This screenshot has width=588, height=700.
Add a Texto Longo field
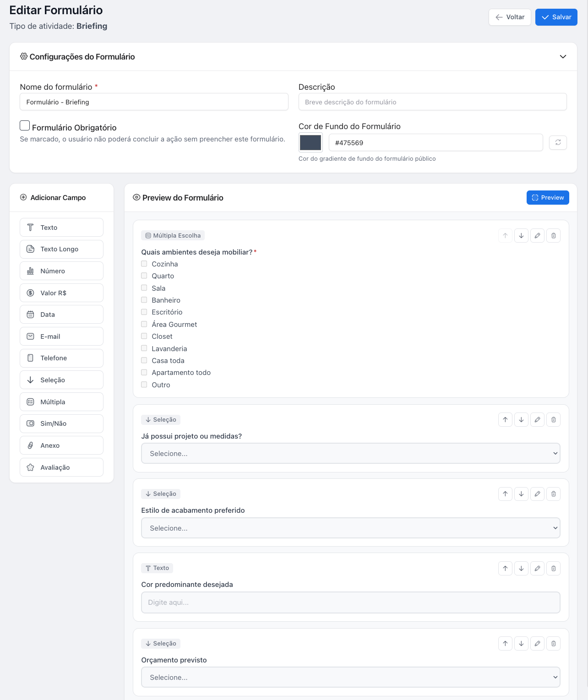(x=61, y=249)
